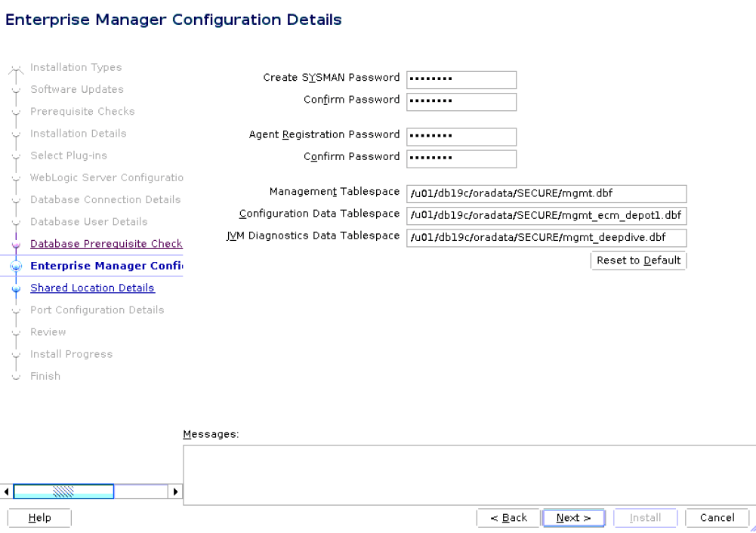The image size is (756, 533).
Task: Select the Management Tablespace path field
Action: (x=548, y=194)
